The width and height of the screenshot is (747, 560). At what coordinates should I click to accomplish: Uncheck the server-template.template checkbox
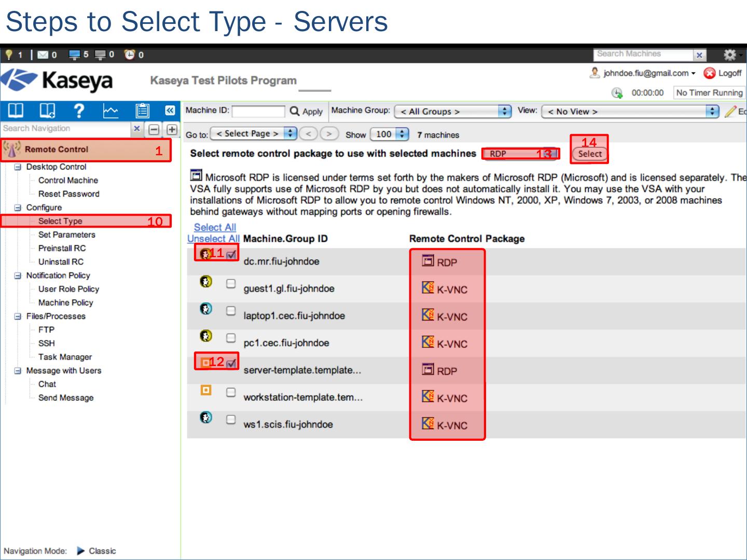point(231,363)
